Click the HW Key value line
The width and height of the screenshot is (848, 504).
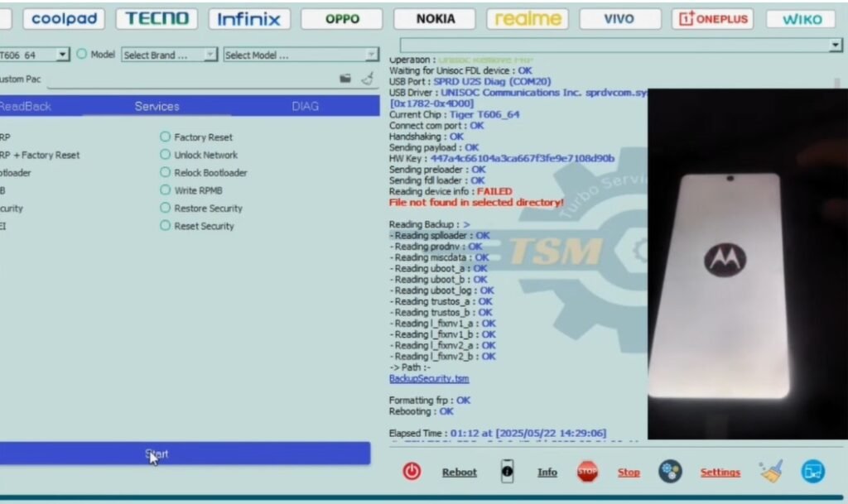click(501, 158)
